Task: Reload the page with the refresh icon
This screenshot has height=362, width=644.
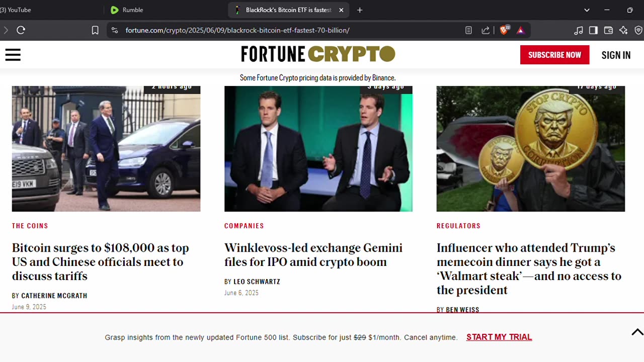Action: [x=21, y=30]
